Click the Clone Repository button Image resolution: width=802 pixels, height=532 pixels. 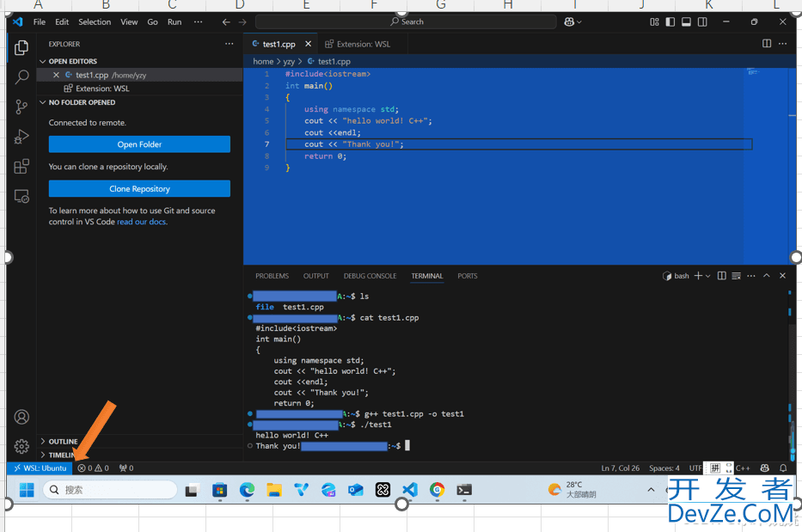click(139, 189)
